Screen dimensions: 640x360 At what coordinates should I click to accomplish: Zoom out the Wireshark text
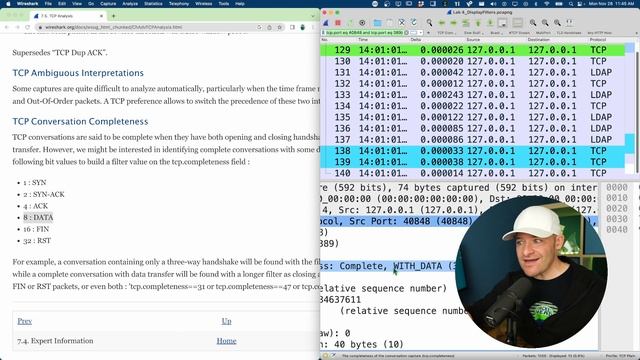coord(545,23)
